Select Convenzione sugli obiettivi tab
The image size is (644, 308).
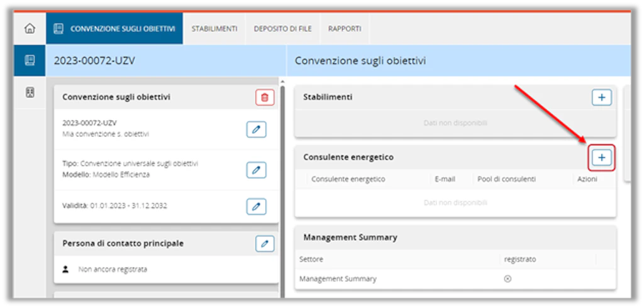[114, 29]
